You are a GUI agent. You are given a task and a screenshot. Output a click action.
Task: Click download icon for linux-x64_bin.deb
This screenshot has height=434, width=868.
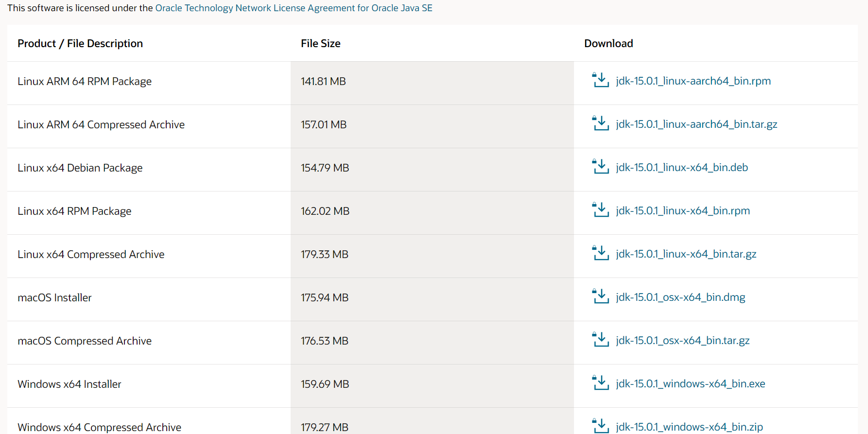(x=600, y=167)
